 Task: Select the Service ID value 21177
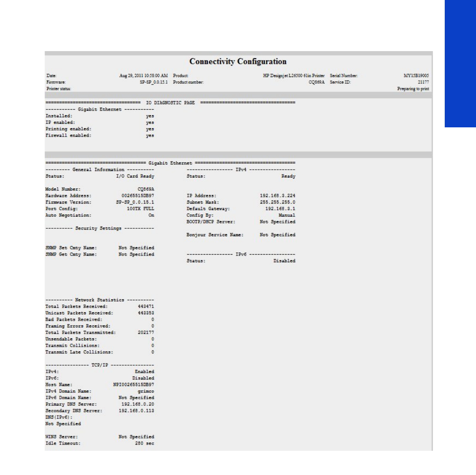pyautogui.click(x=423, y=82)
